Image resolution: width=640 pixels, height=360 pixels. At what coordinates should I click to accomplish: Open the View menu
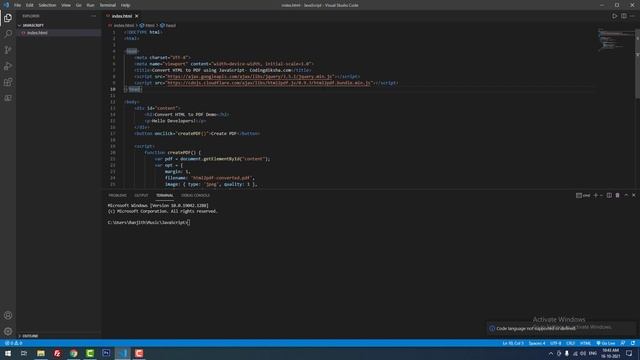coord(66,5)
